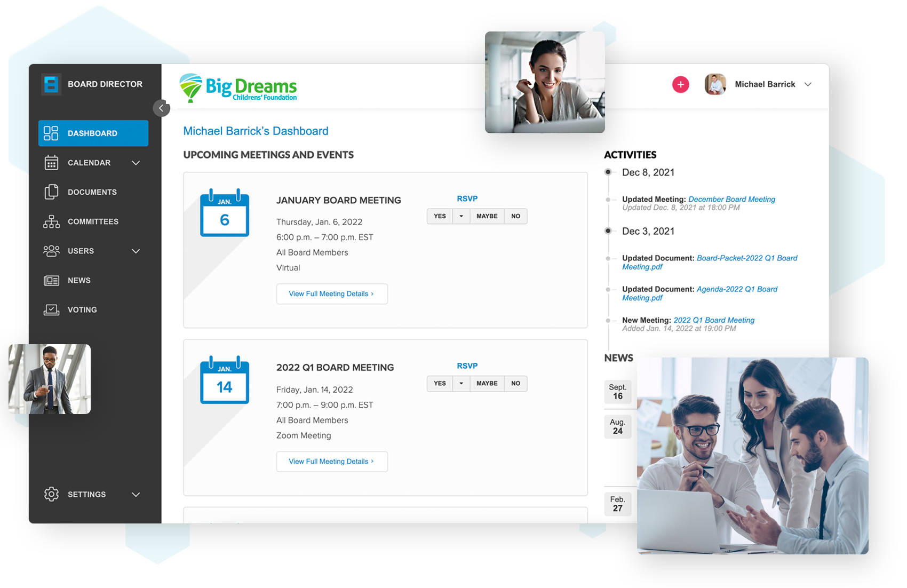Click the Michael Barrick name in header
This screenshot has width=907, height=588.
click(765, 84)
